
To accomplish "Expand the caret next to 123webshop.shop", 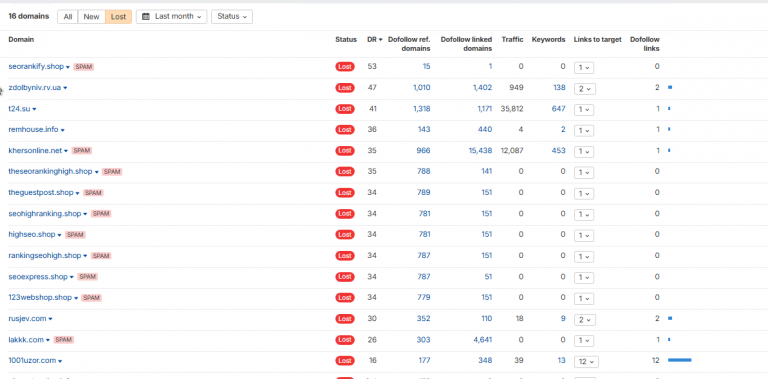I will coord(76,298).
